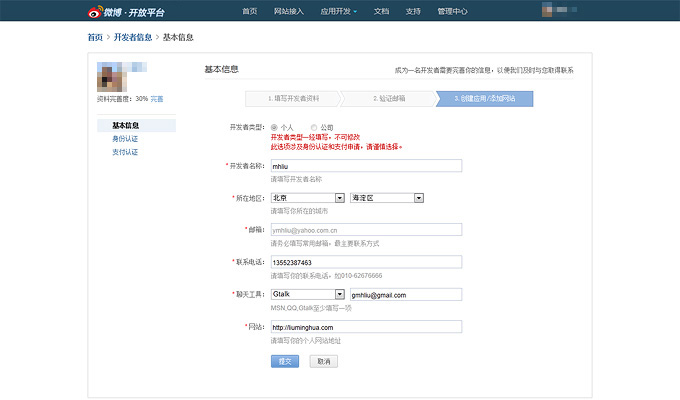Open 网站接入 in top navigation
The image size is (680, 400).
click(289, 11)
